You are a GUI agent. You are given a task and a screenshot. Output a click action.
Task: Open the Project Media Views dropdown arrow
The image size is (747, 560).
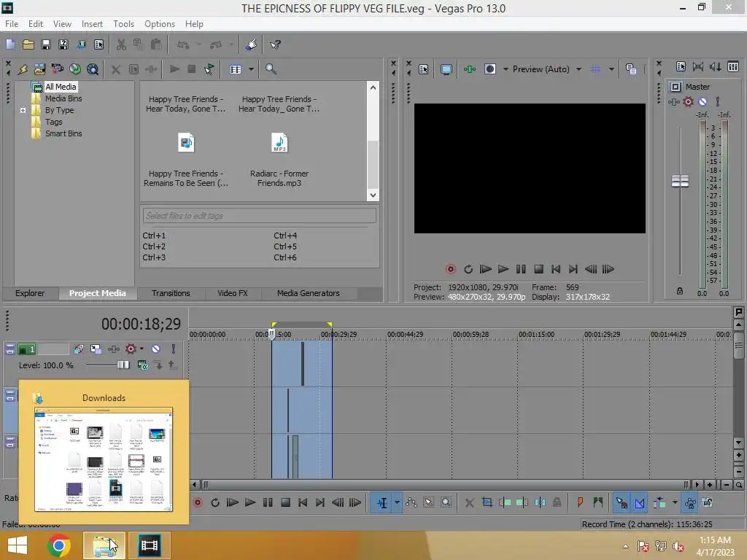[x=251, y=69]
